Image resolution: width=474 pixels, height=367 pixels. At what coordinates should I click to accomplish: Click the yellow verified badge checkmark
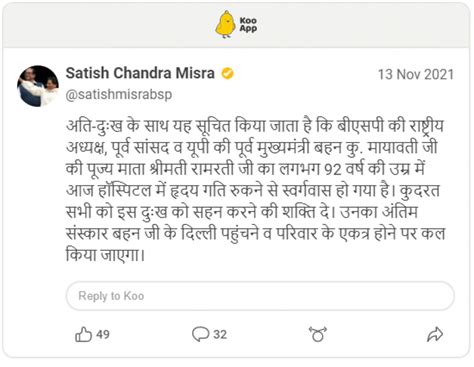click(x=228, y=73)
